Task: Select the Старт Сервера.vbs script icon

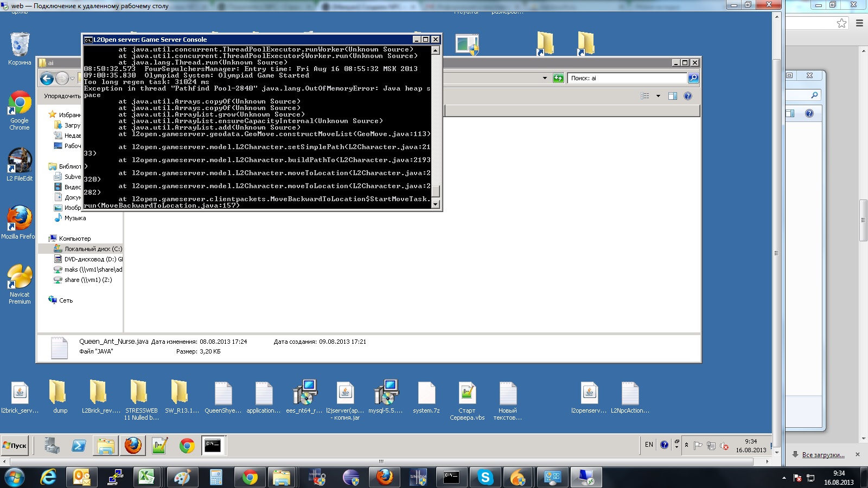Action: pos(467,400)
